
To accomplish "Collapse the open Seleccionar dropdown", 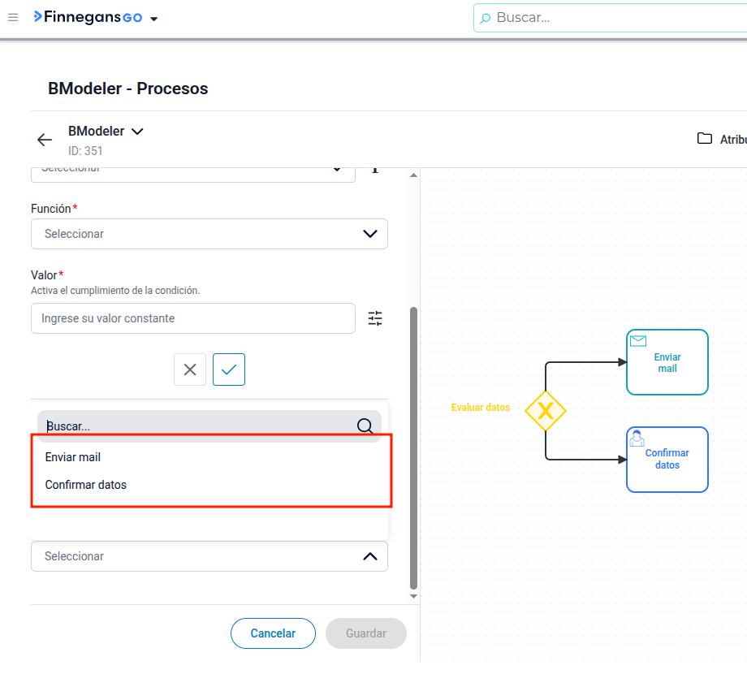I will (x=209, y=556).
